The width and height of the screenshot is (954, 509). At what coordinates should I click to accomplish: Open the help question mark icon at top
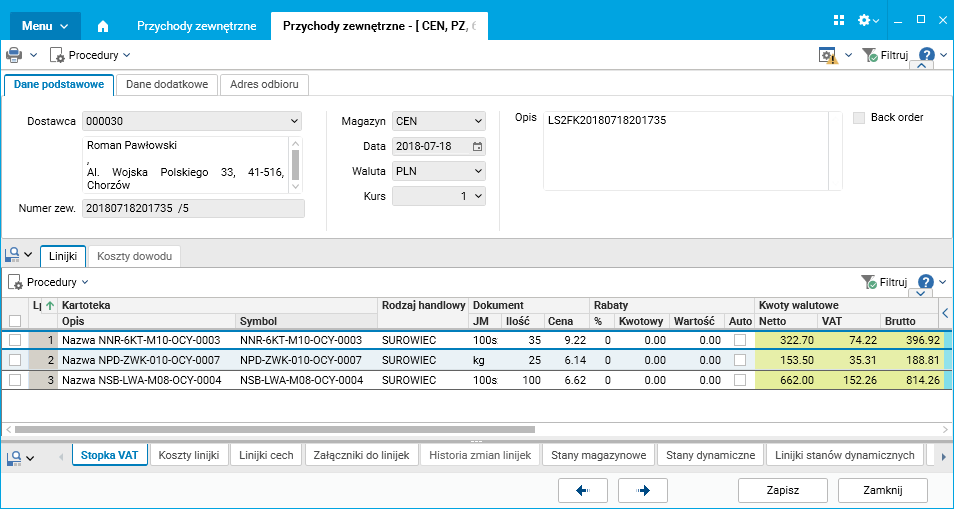(x=927, y=56)
